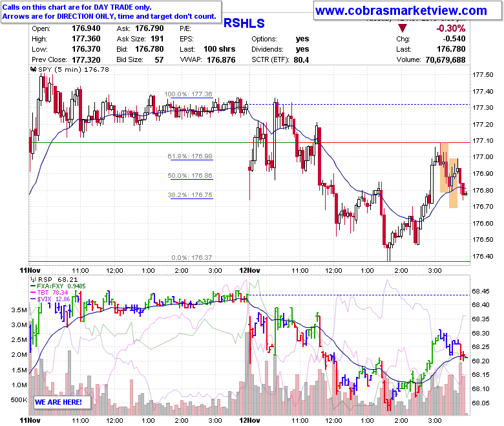
Task: Click the 2.0M volume axis label
Action: pos(19,355)
